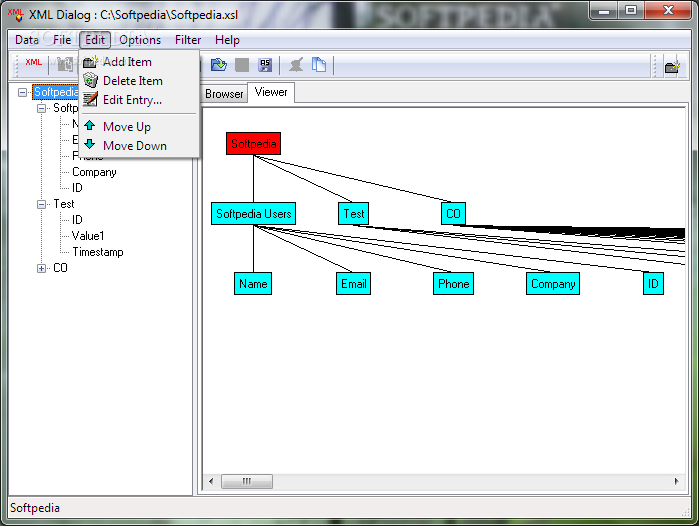Click the XML Dialog app icon in title bar

tap(16, 15)
